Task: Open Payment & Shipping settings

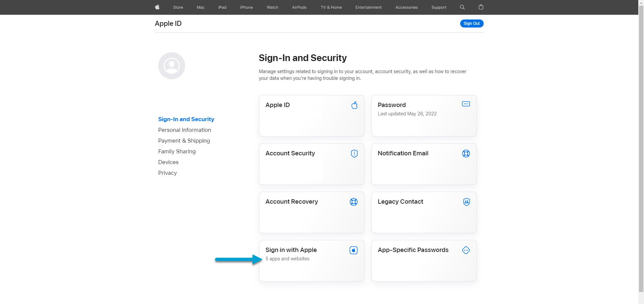Action: pos(184,141)
